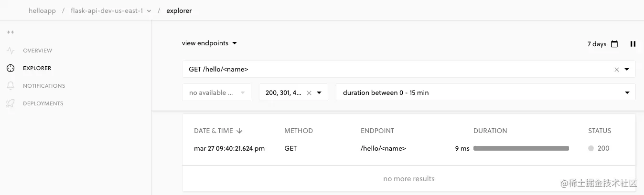
Task: Collapse the sidebar with the arrows icon
Action: point(11,32)
